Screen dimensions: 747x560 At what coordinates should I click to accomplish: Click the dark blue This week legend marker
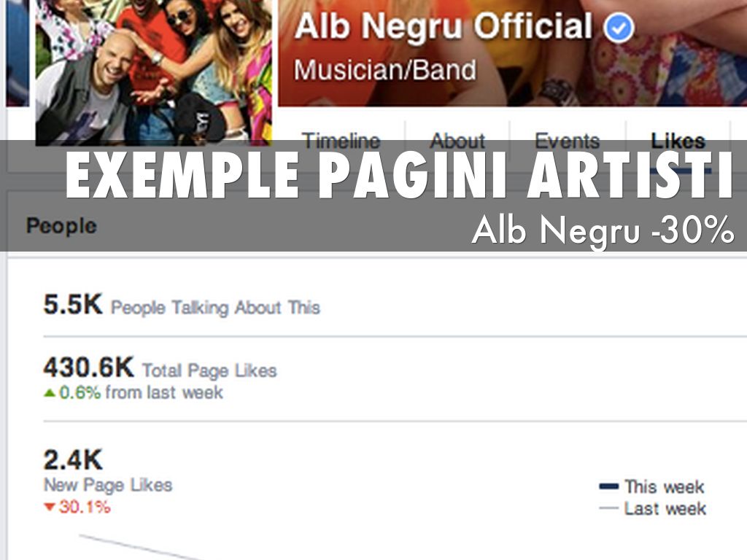608,486
